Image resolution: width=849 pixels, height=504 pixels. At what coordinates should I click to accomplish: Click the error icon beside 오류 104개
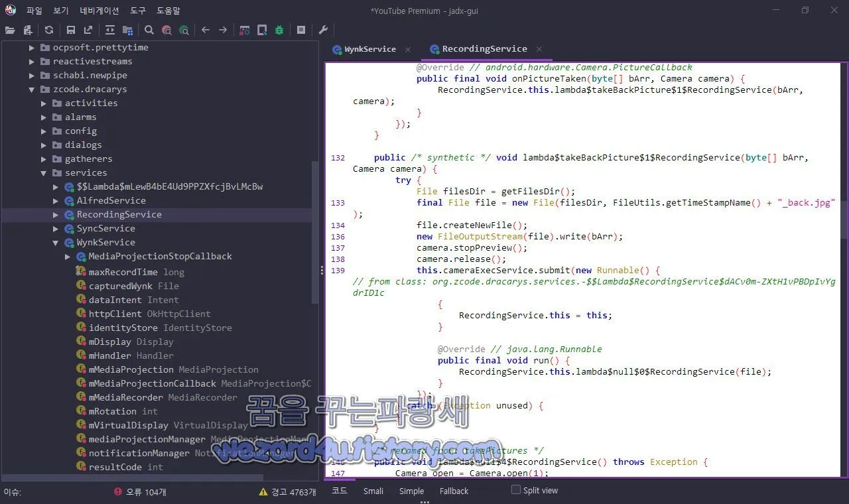118,492
